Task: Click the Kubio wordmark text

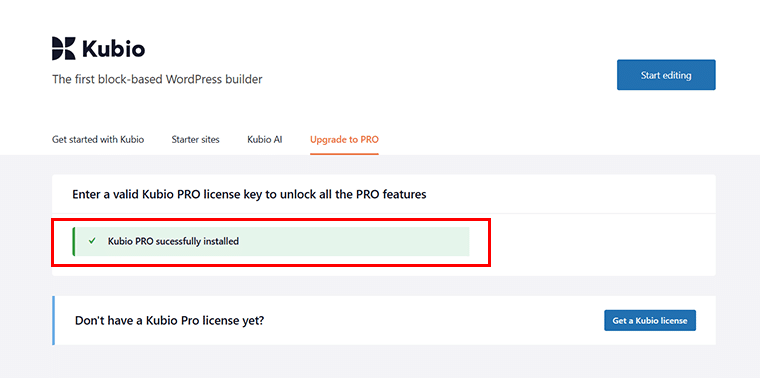Action: coord(114,49)
